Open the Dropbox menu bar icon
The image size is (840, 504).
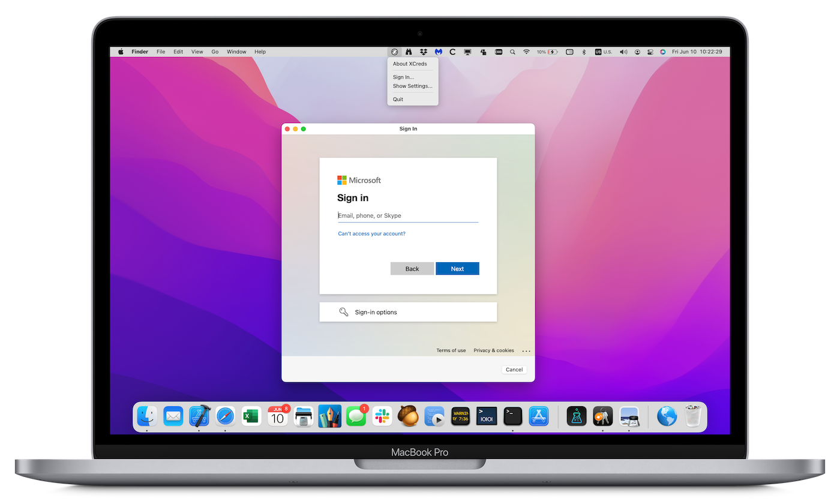point(424,52)
